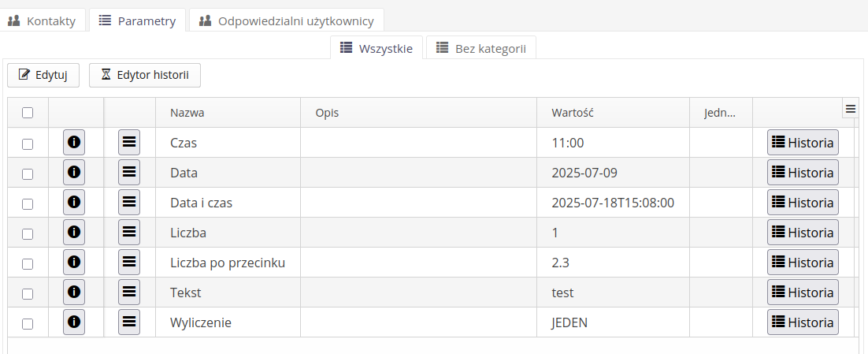The width and height of the screenshot is (868, 354).
Task: Open the grid column menu in the header corner
Action: [x=850, y=110]
